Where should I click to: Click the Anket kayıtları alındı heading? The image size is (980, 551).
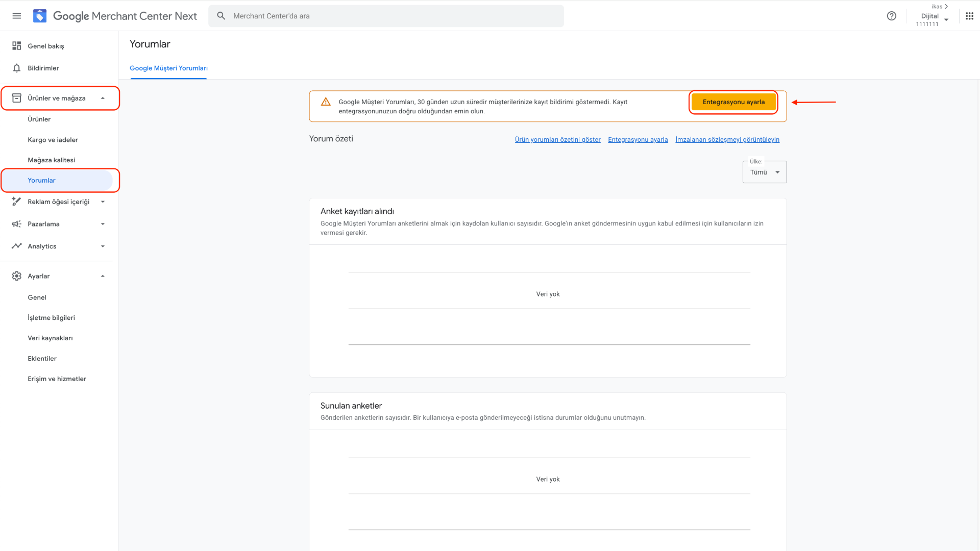357,211
